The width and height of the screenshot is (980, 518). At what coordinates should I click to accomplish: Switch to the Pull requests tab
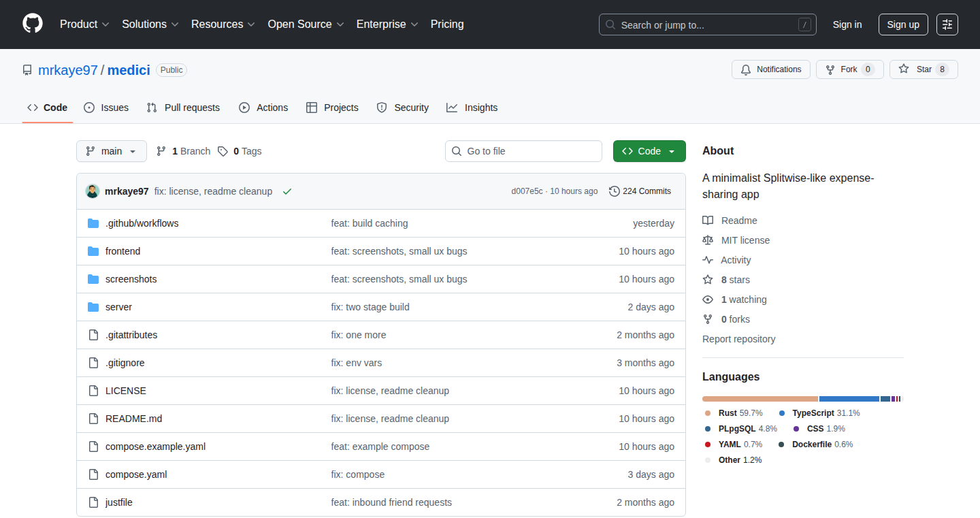coord(184,108)
